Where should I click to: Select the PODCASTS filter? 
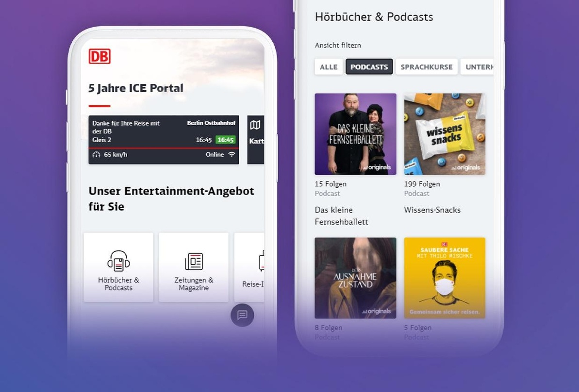(369, 67)
